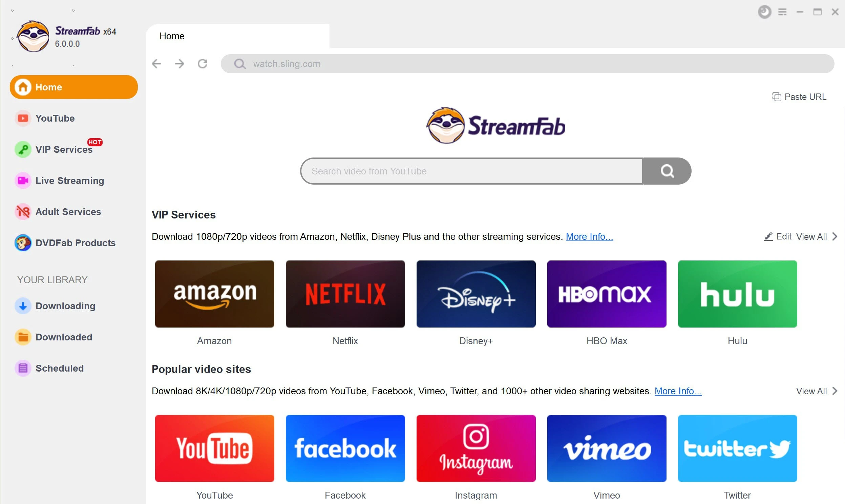Screen dimensions: 845x504
Task: Open More Info link under Popular video sites
Action: [678, 391]
